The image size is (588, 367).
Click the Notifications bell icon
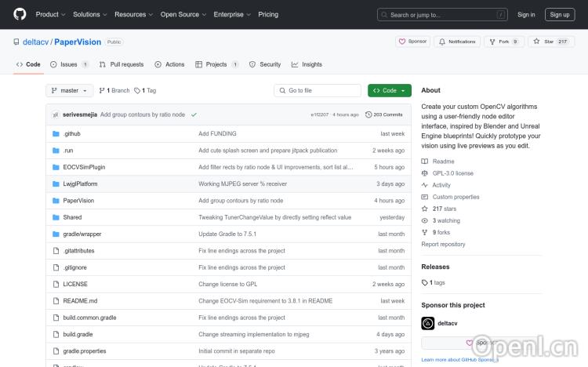441,42
